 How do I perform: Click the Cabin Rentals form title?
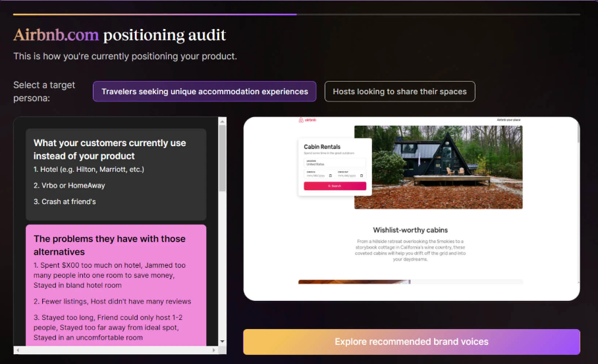pos(322,147)
